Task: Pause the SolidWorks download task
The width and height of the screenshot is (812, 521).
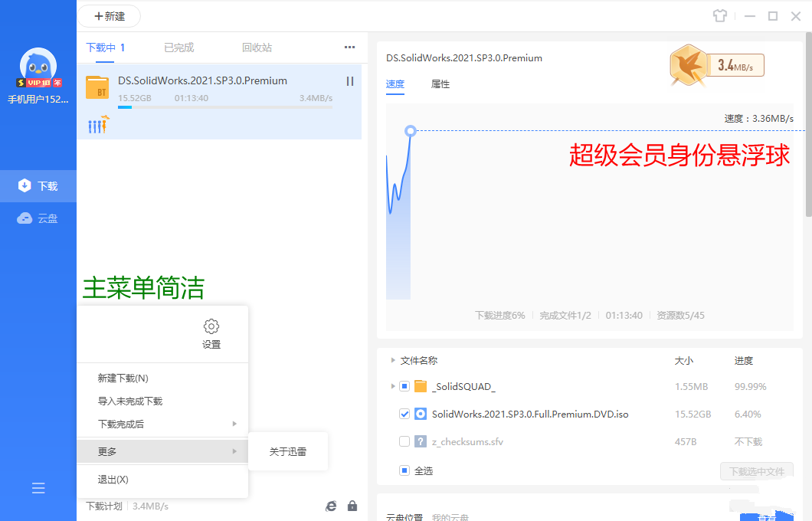Action: click(350, 81)
